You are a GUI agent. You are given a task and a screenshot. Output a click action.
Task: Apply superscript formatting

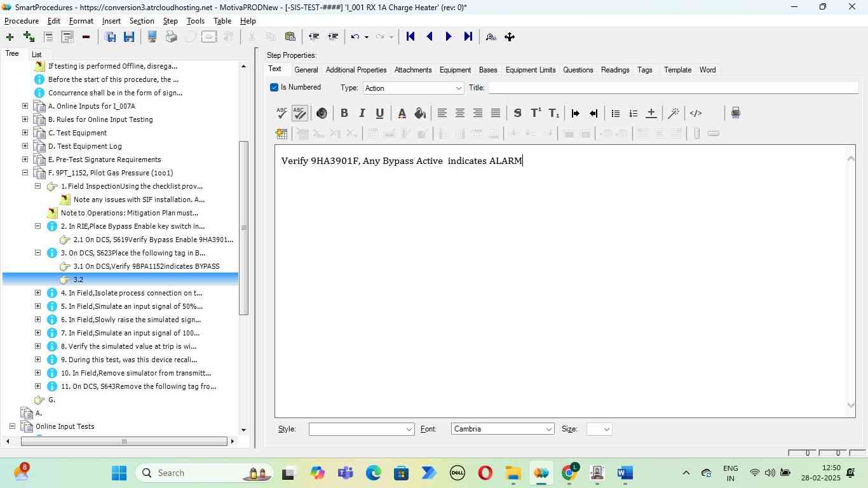coord(536,113)
